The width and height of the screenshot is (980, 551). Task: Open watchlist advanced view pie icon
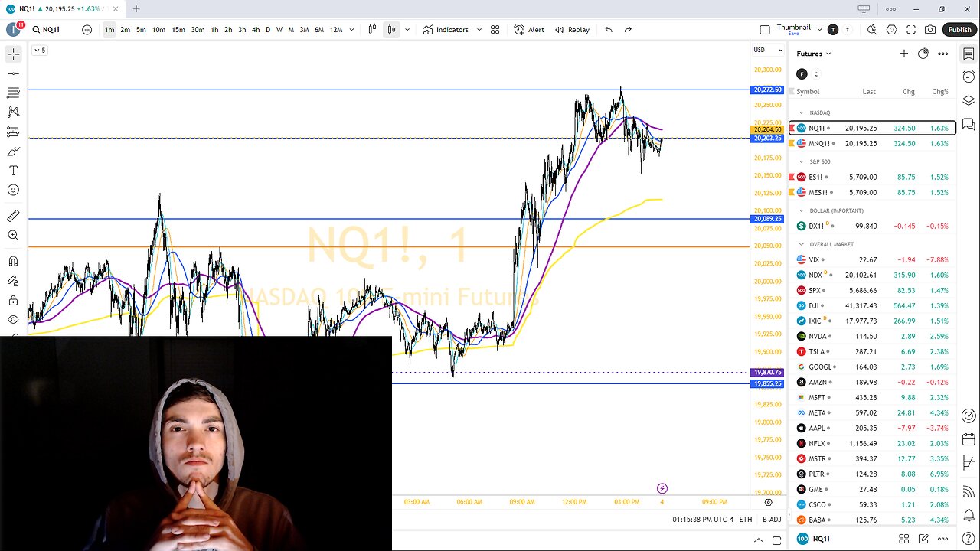click(x=923, y=54)
